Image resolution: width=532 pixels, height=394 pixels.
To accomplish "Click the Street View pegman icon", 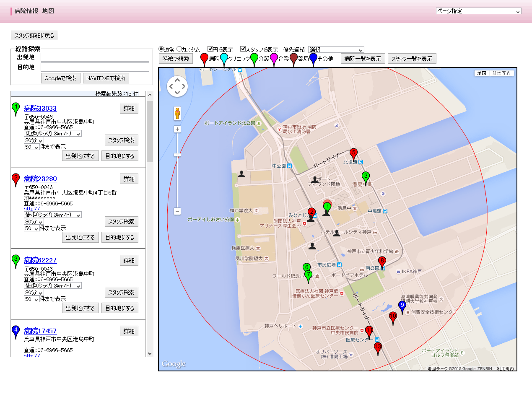I will tap(177, 114).
